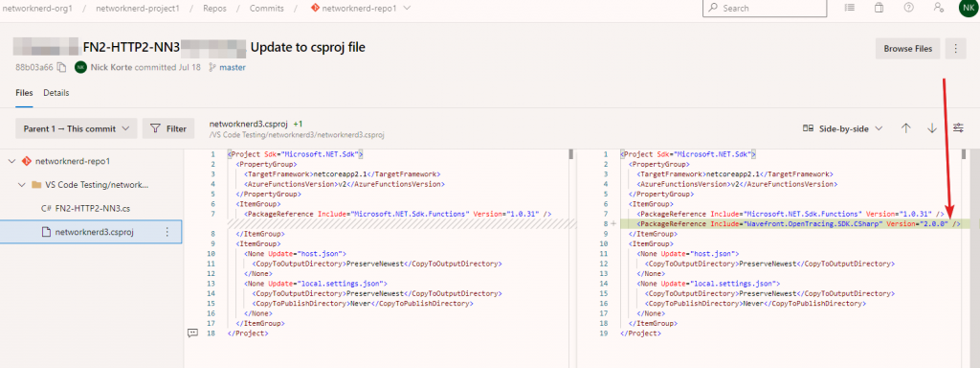980x368 pixels.
Task: Add a comment at line 18 icon
Action: [192, 333]
